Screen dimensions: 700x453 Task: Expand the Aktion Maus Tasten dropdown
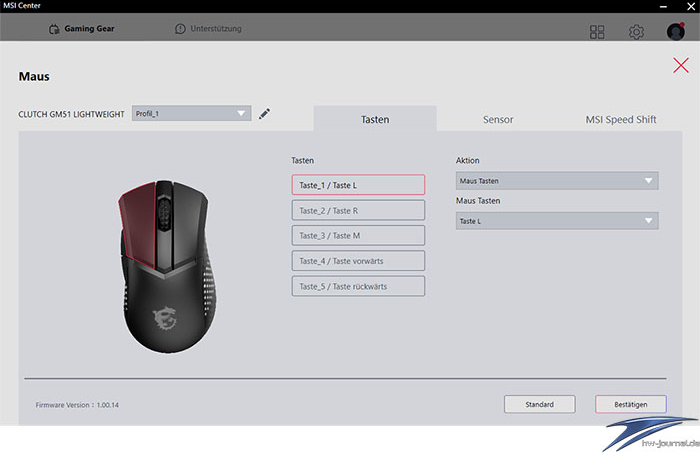[557, 181]
